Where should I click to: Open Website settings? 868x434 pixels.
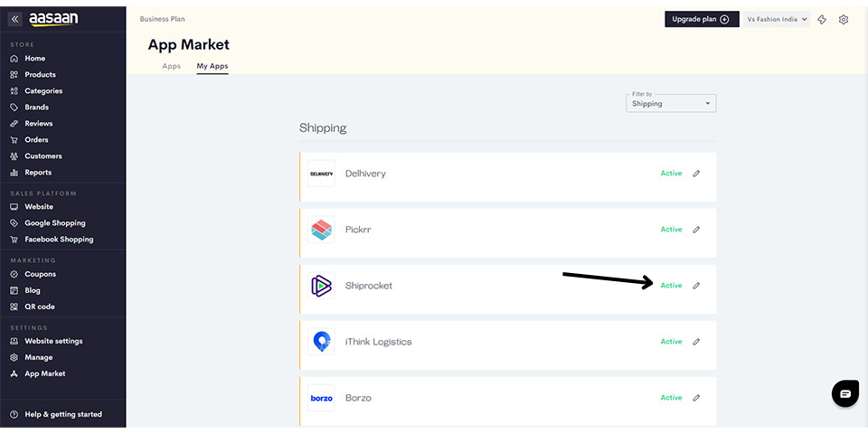53,342
